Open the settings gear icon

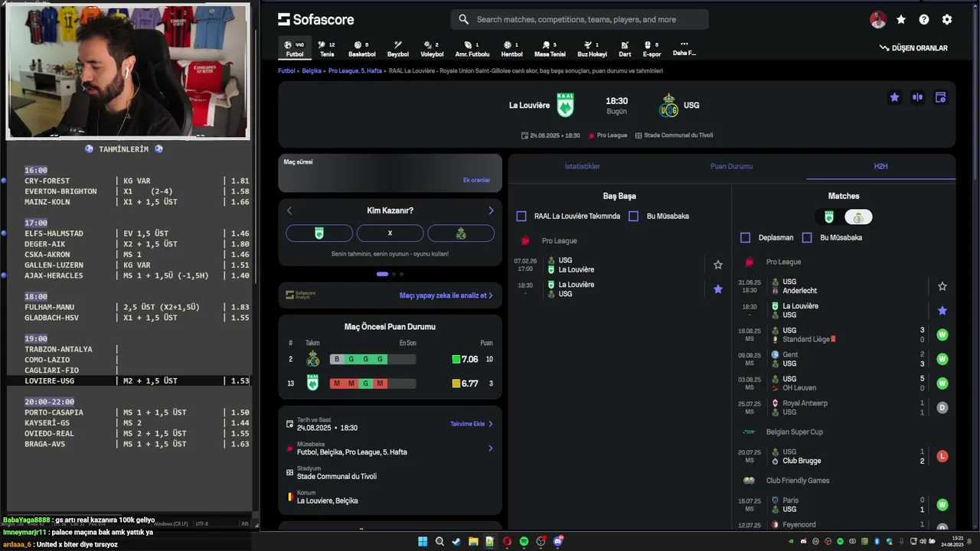click(x=947, y=20)
